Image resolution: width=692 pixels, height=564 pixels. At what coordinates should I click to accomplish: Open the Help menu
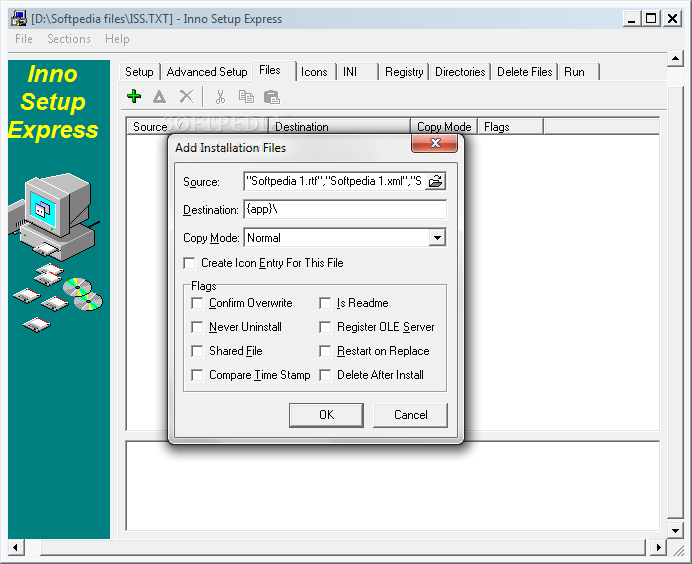(x=117, y=39)
